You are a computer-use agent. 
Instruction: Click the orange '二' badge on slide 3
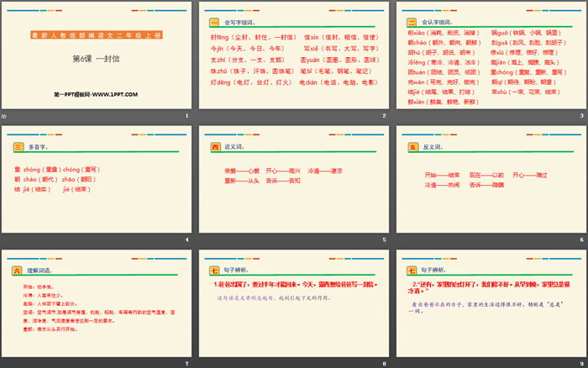click(x=412, y=21)
